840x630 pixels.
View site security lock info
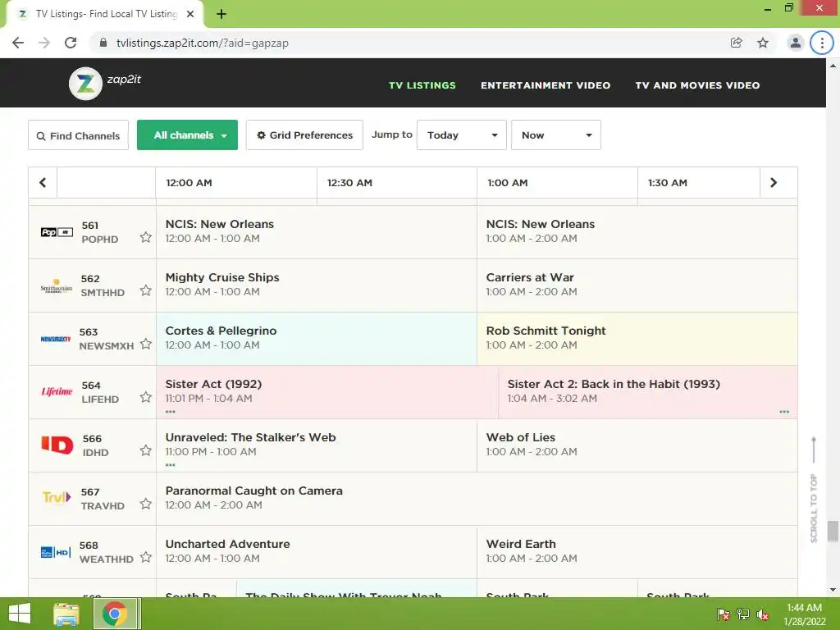[x=103, y=43]
